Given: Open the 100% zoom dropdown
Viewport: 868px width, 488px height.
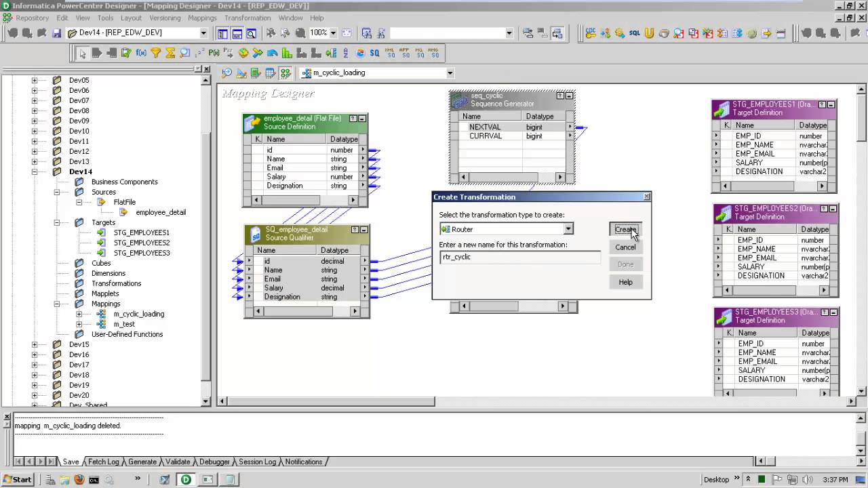Looking at the screenshot, I should click(x=332, y=33).
